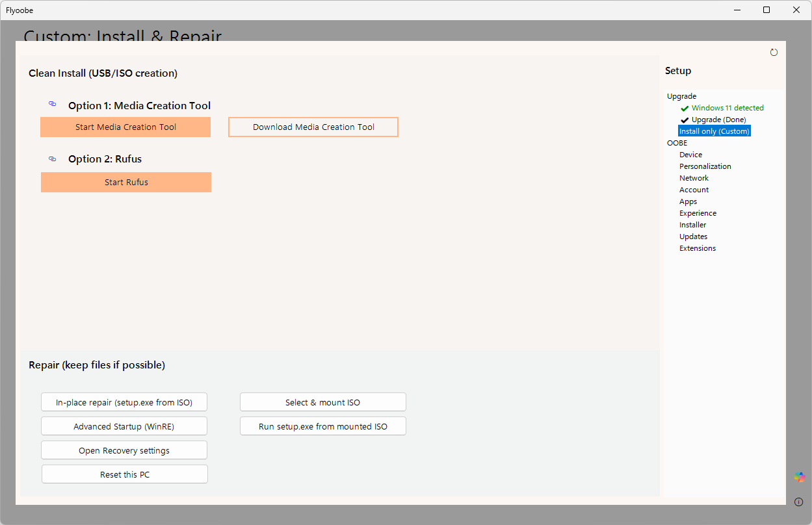Click Download Media Creation Tool button
This screenshot has width=812, height=525.
(x=313, y=127)
